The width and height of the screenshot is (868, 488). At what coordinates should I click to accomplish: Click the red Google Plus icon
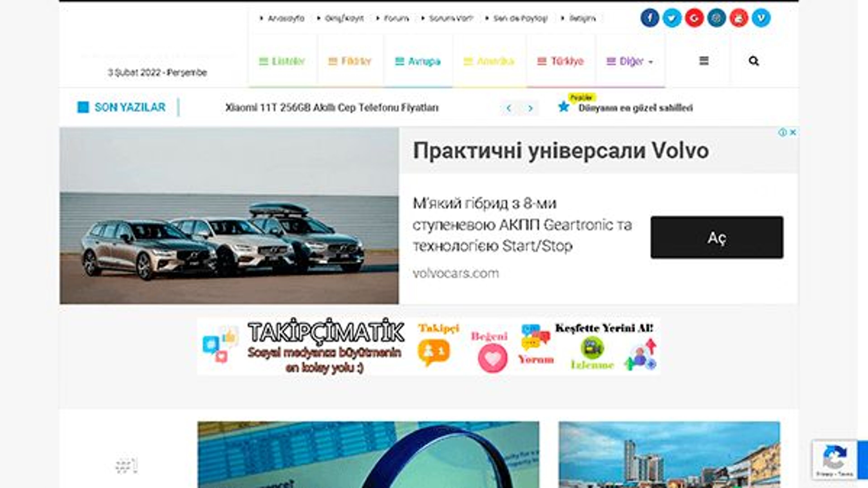click(x=694, y=18)
